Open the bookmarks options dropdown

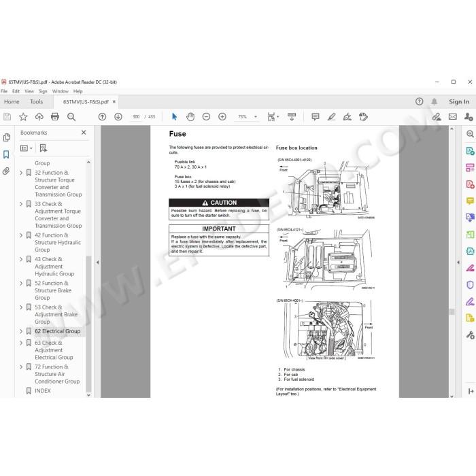click(27, 148)
